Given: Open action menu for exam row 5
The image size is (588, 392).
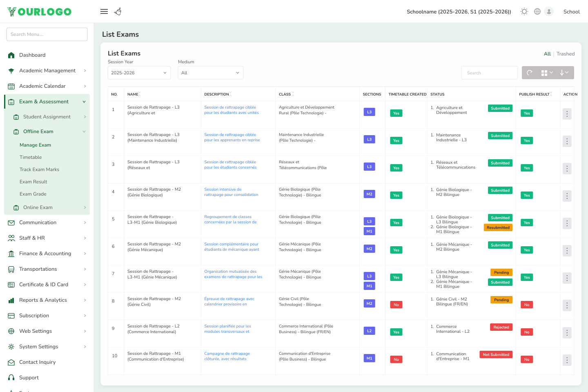Looking at the screenshot, I should click(x=567, y=223).
